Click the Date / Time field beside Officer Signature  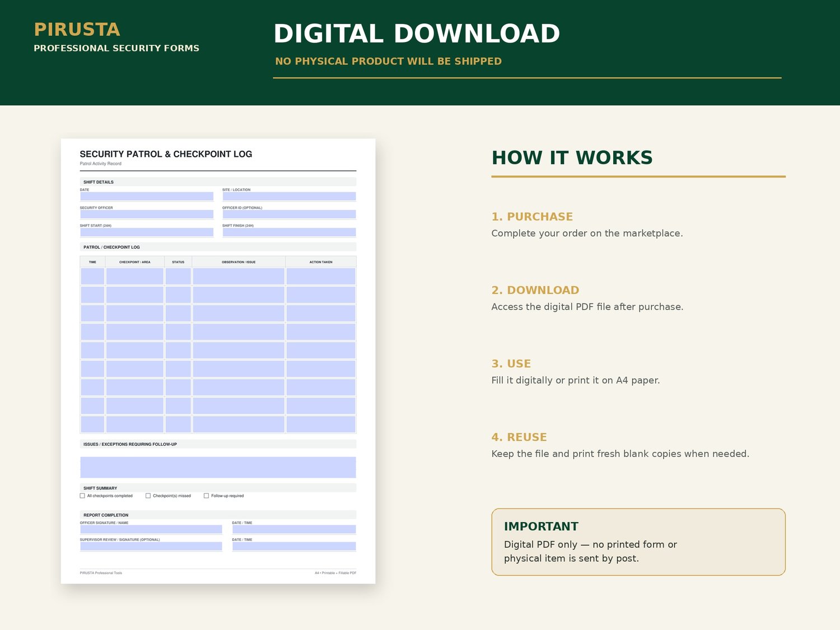click(294, 529)
